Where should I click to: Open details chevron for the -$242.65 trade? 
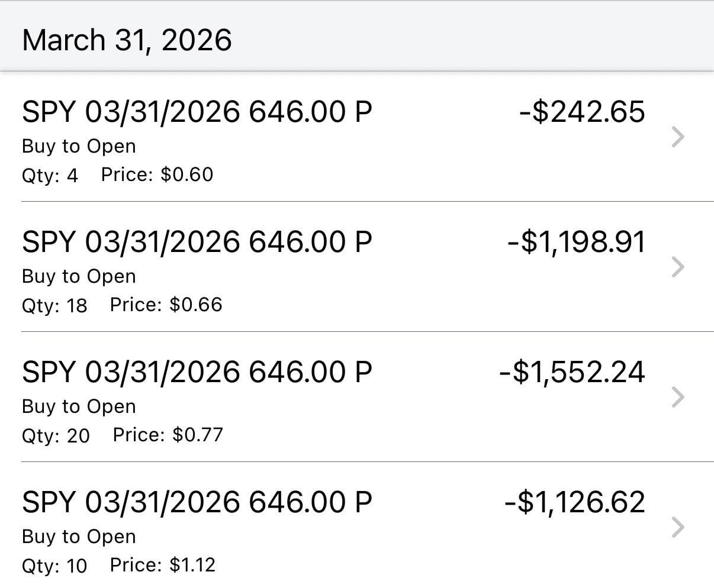coord(678,137)
